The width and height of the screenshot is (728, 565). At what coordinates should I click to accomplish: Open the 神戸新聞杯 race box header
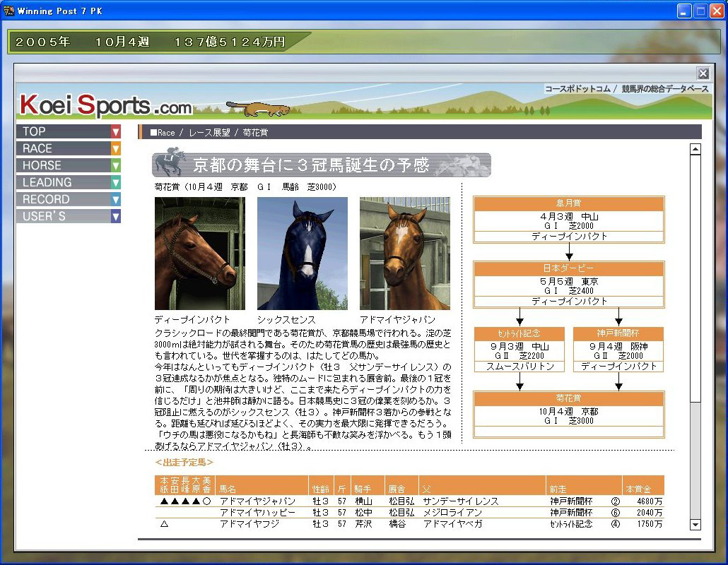coord(618,333)
